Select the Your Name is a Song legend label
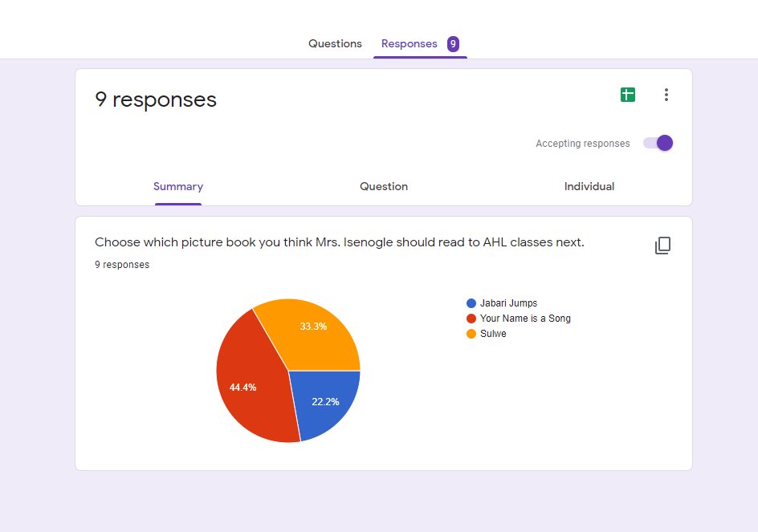 pos(525,319)
